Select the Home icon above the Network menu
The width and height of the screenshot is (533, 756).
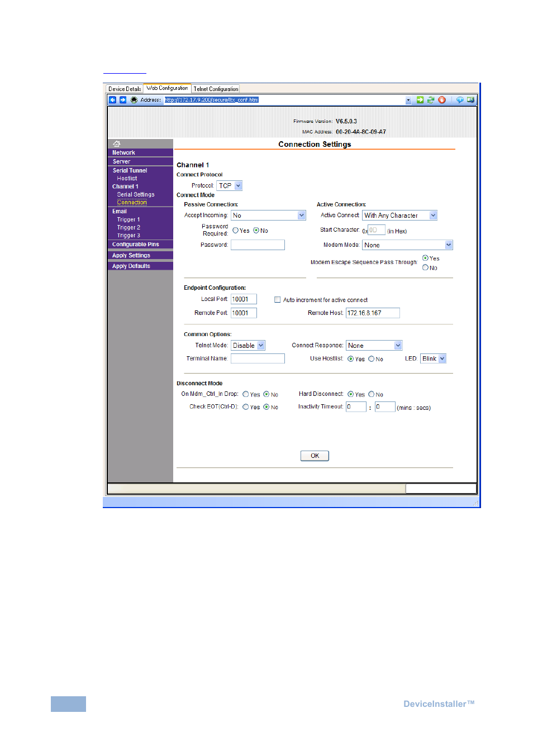pos(117,143)
